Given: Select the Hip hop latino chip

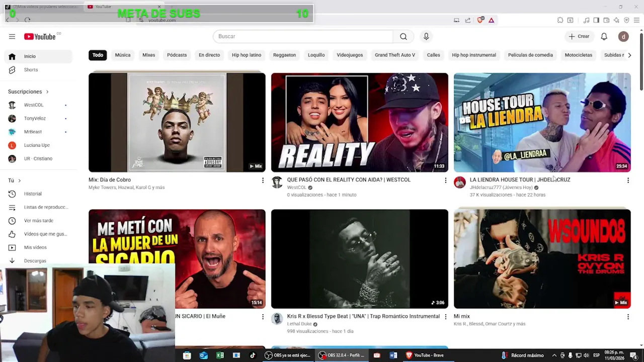Looking at the screenshot, I should [x=247, y=55].
